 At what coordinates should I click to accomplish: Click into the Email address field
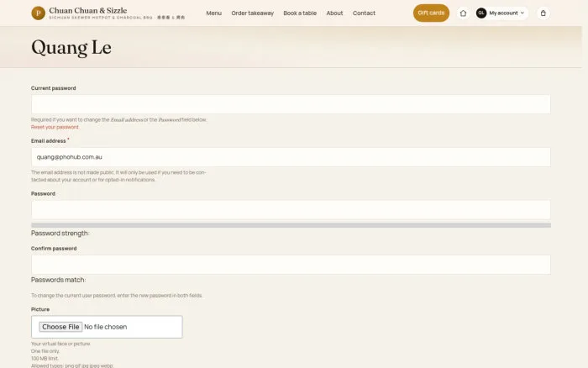(x=291, y=157)
